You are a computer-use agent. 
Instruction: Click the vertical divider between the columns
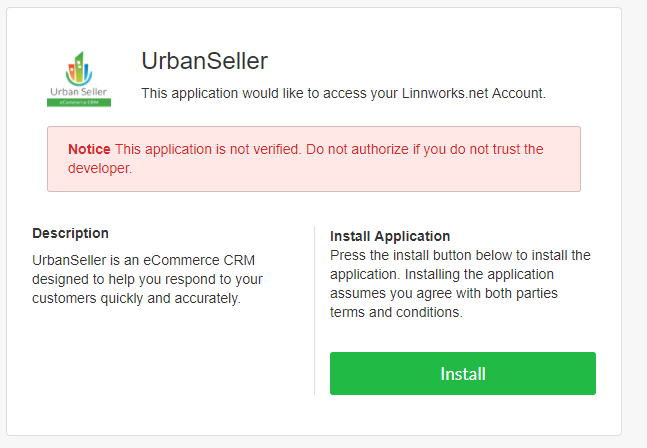314,310
